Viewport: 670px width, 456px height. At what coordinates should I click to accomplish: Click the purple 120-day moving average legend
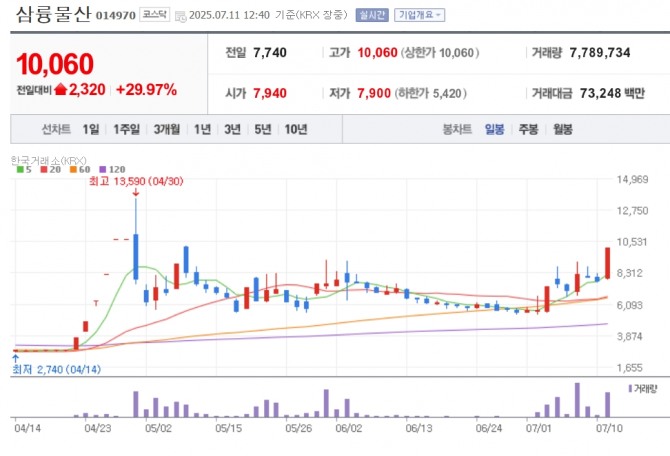112,169
